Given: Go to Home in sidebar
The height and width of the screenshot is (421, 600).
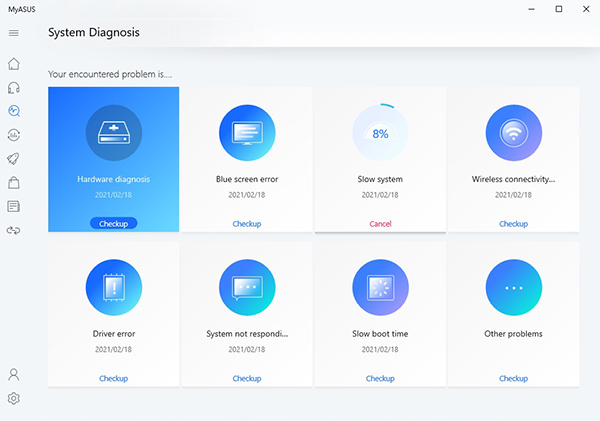Looking at the screenshot, I should (14, 64).
